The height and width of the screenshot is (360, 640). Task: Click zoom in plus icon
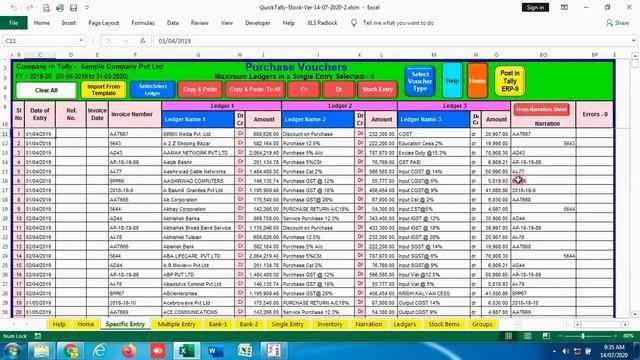[x=617, y=336]
